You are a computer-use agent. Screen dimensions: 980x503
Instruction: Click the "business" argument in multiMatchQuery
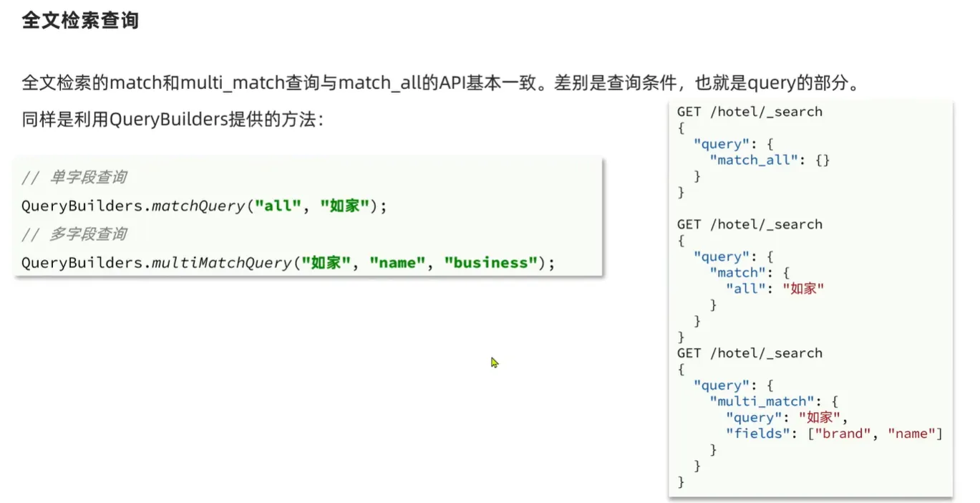490,263
